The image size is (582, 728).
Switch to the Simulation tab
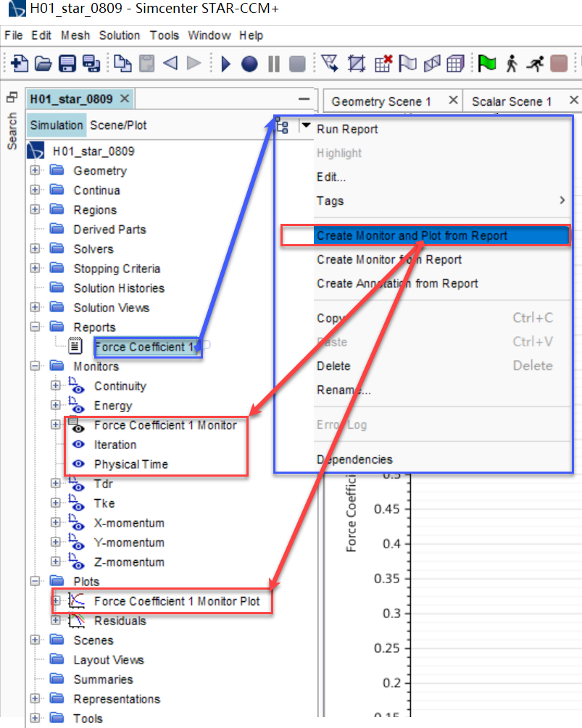click(x=57, y=125)
